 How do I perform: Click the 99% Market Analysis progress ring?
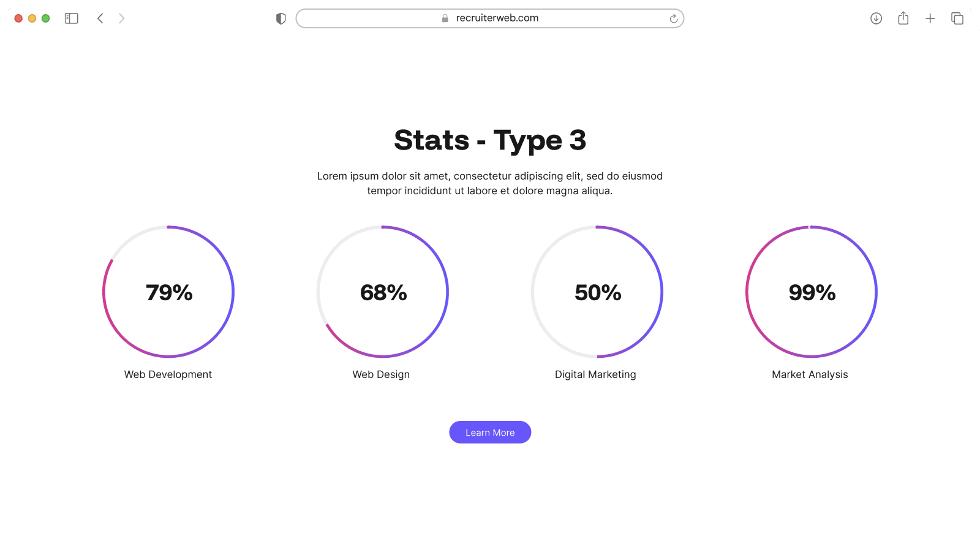click(810, 292)
